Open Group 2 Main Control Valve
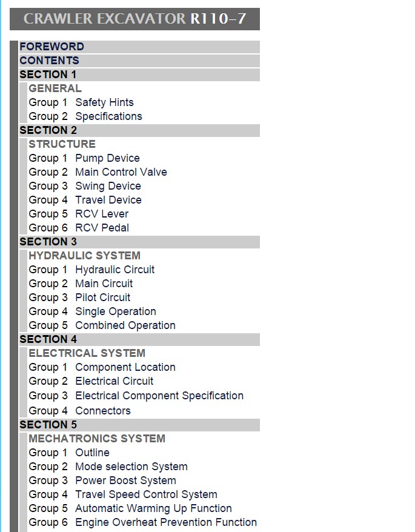This screenshot has width=415, height=532. pos(98,171)
